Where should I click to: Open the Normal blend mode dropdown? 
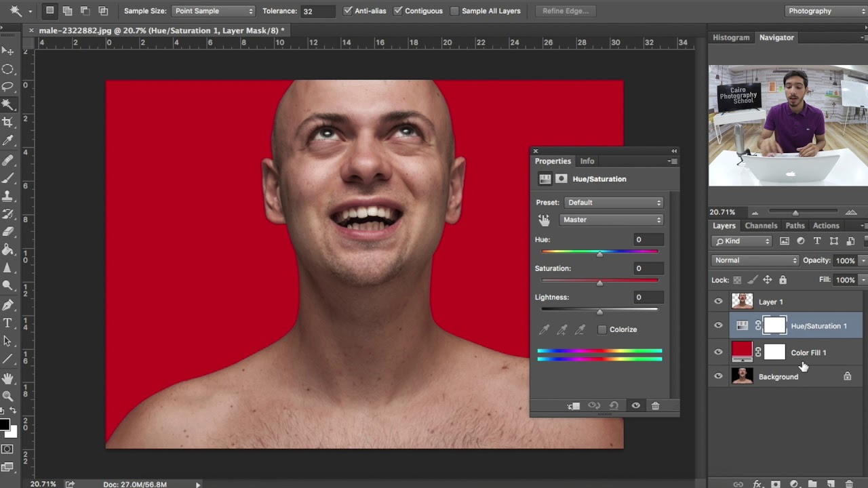tap(755, 260)
